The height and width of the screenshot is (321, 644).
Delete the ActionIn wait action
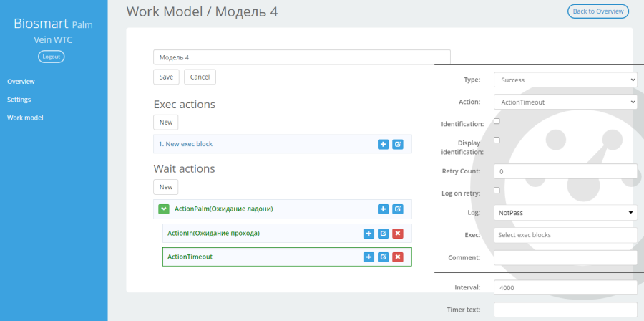tap(398, 234)
